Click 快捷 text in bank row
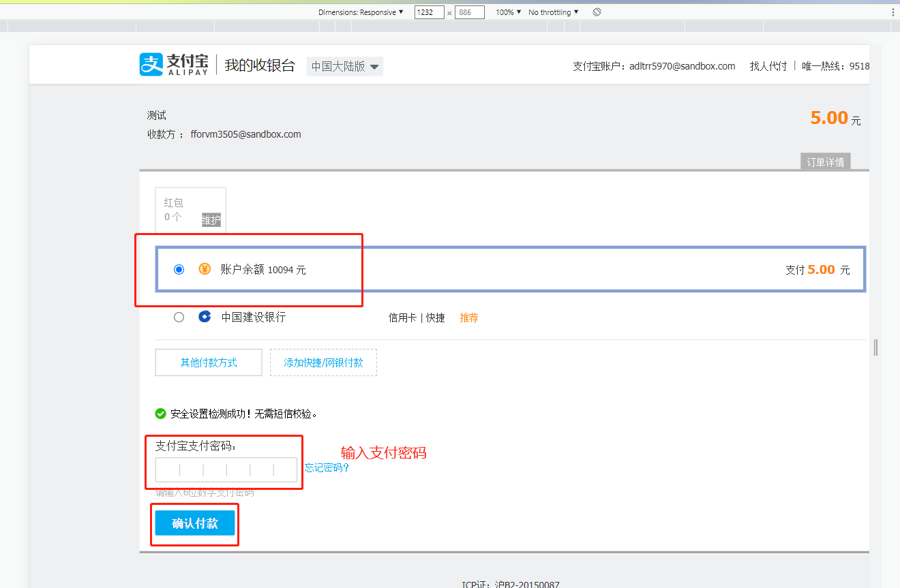 coord(436,318)
